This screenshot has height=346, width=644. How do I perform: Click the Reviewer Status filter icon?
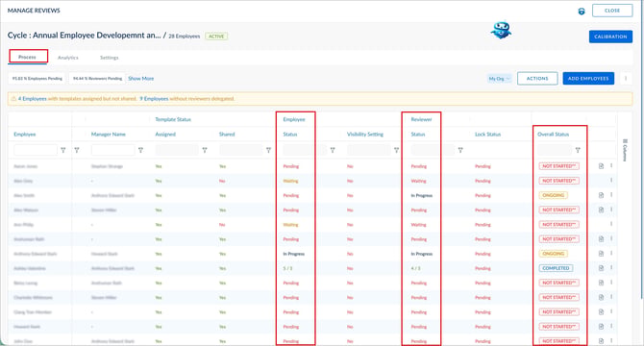coord(460,150)
